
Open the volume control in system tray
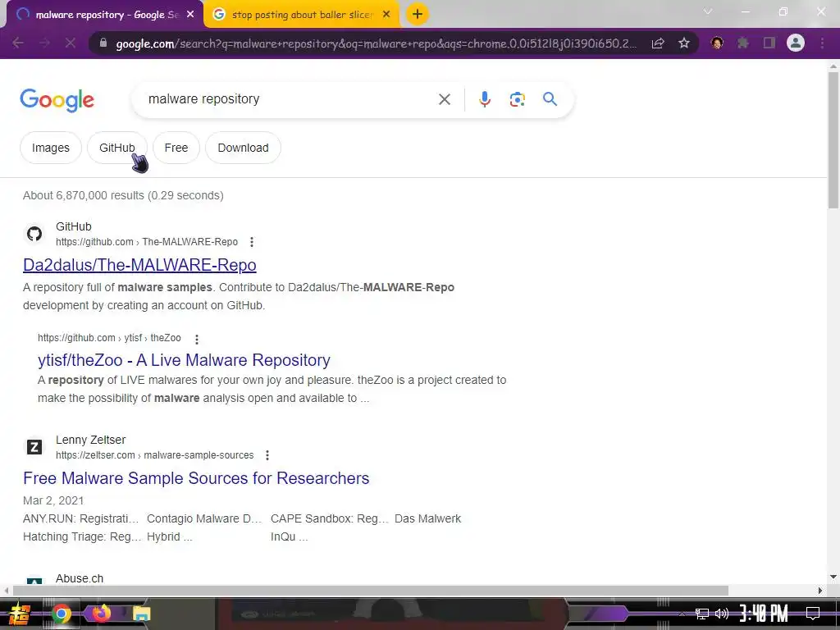click(722, 614)
